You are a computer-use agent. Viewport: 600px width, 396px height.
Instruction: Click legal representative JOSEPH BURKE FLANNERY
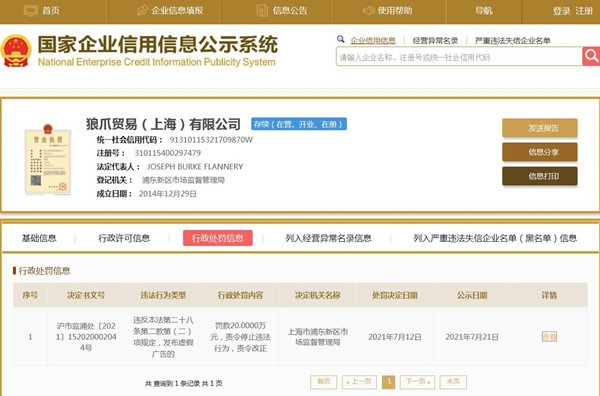pos(195,167)
